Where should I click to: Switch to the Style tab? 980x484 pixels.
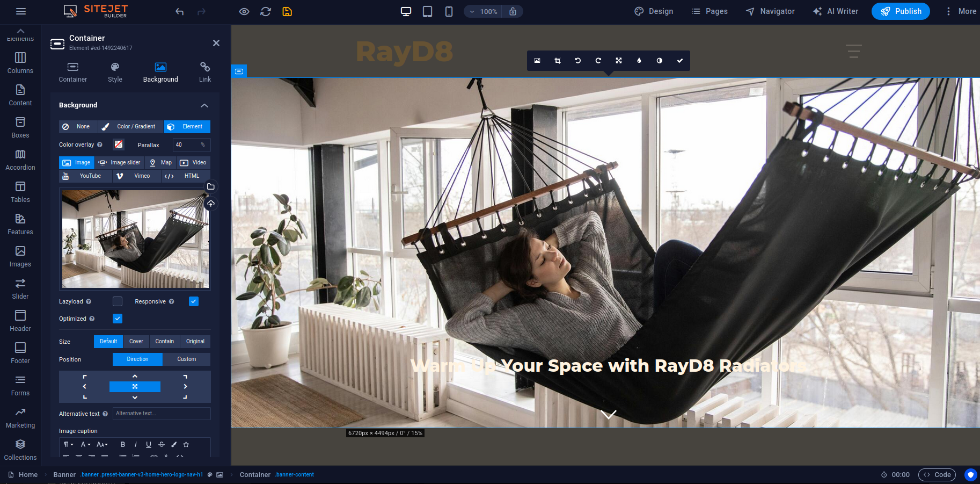[115, 73]
